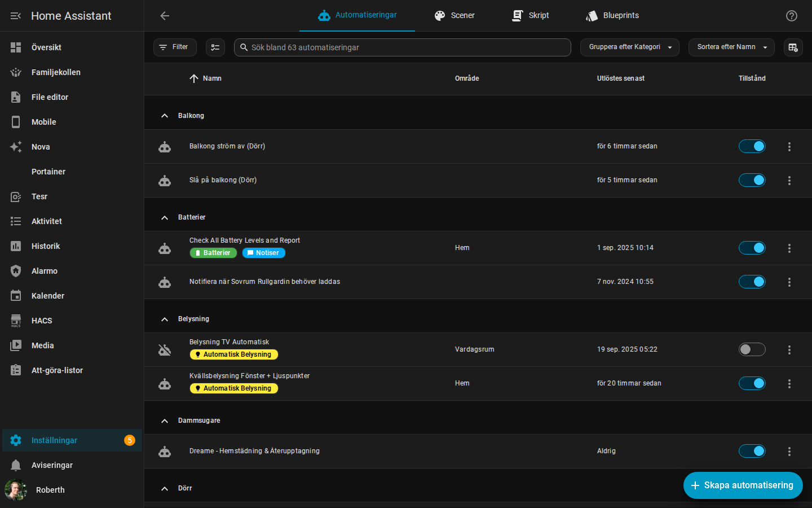Click Skapa automatisering button

[x=743, y=485]
